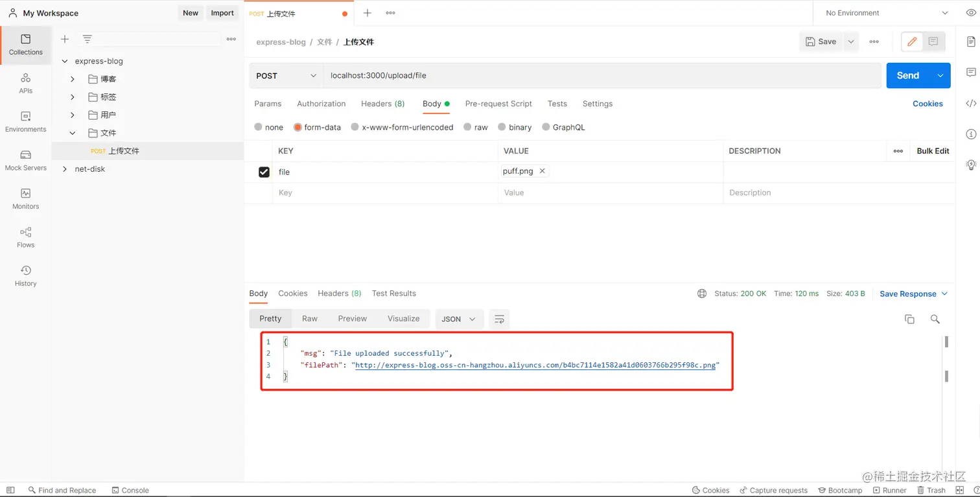Open the APIs sidebar panel
980x497 pixels.
25,84
